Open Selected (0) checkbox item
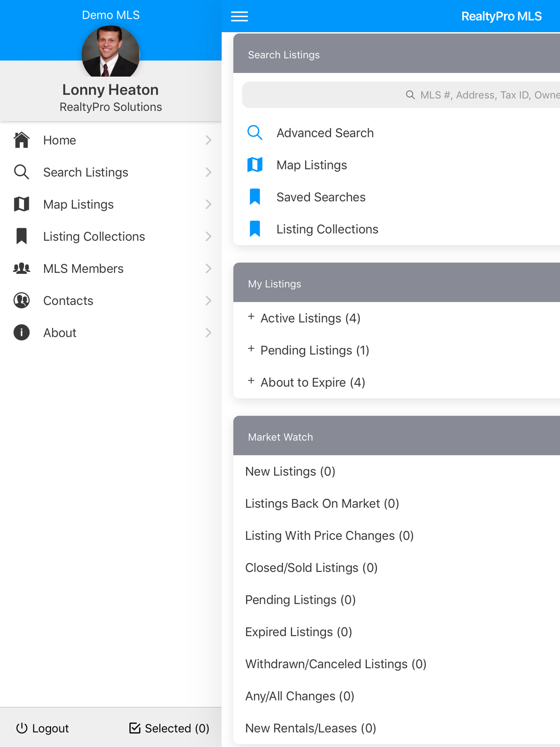Viewport: 560px width, 747px height. coord(169,728)
